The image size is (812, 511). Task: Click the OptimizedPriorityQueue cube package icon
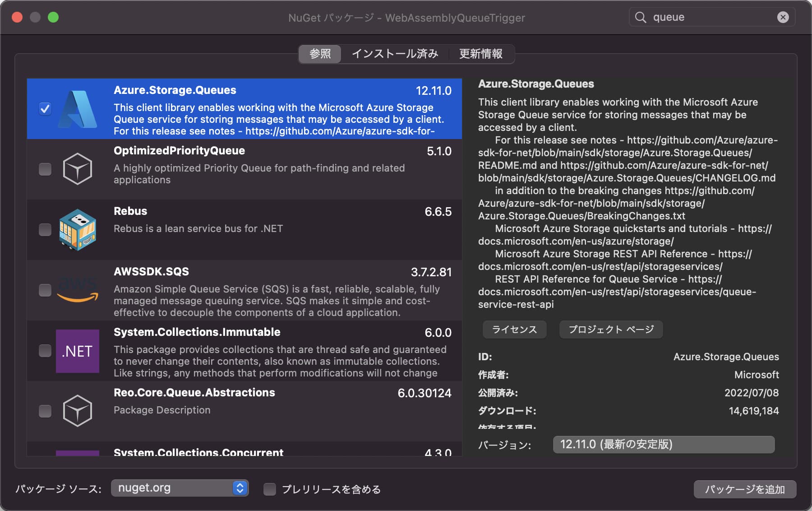pyautogui.click(x=78, y=169)
